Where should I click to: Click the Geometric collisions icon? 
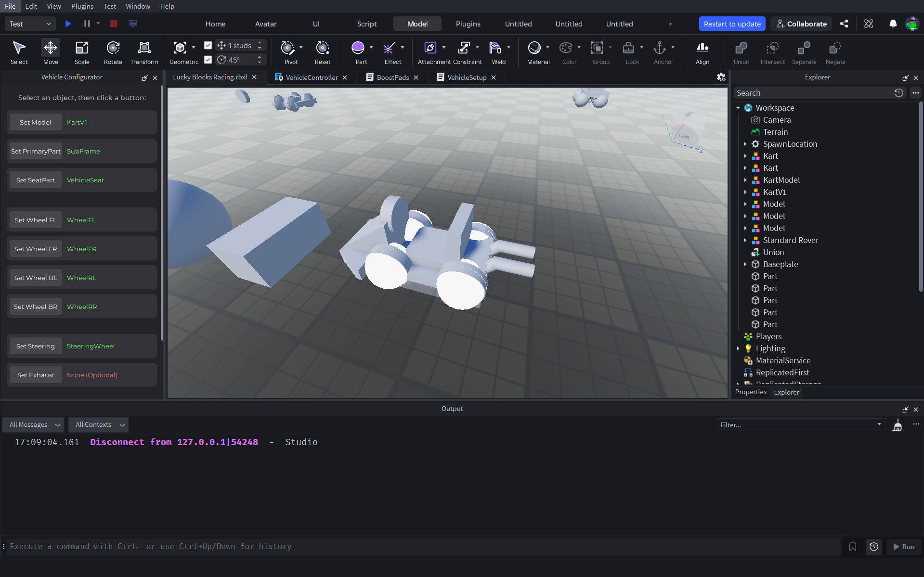180,48
